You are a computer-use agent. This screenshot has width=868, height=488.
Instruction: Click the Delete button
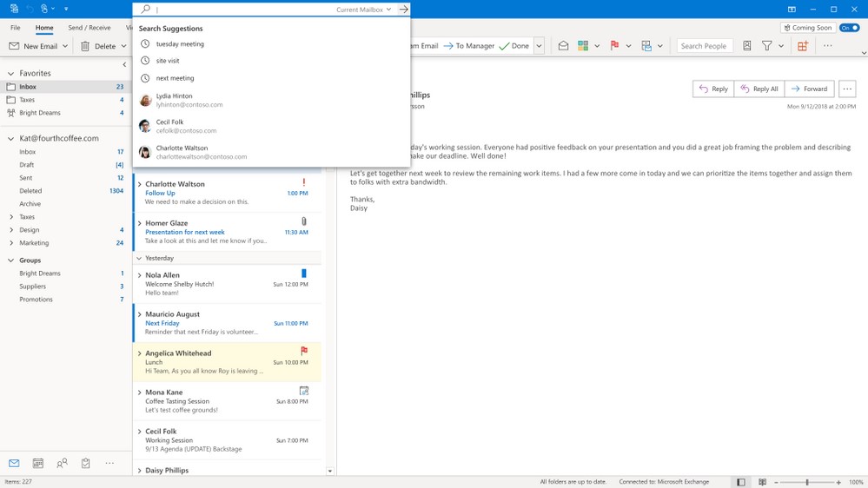pos(98,46)
